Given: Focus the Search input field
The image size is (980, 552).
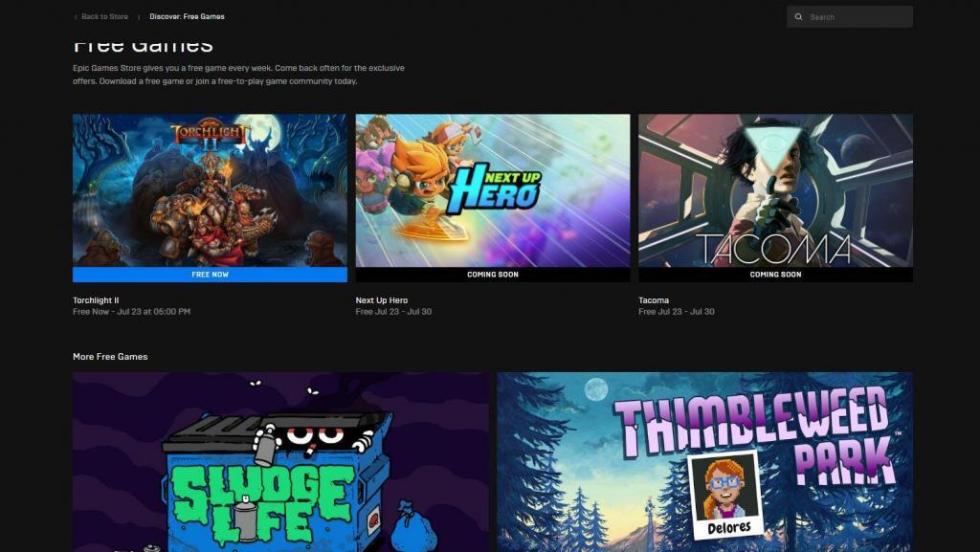Looking at the screenshot, I should (x=857, y=17).
